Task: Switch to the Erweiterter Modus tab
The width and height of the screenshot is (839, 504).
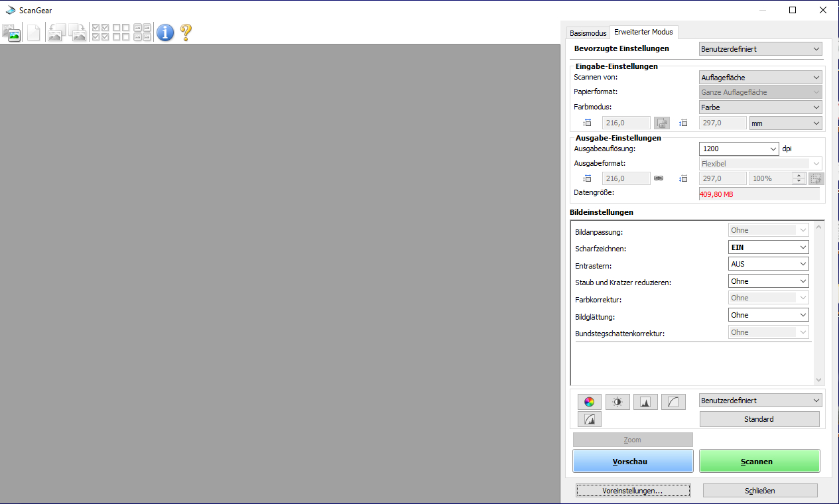Action: click(643, 32)
